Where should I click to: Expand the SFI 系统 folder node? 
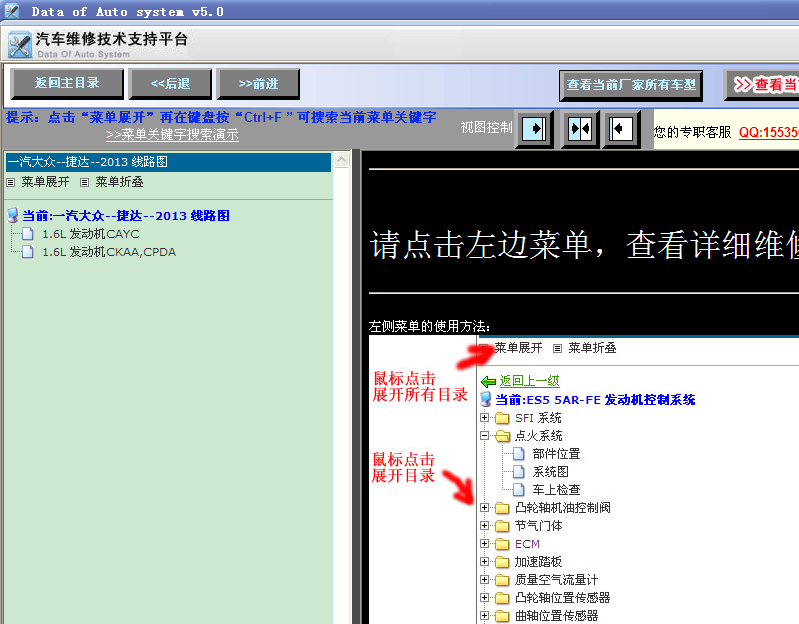(x=485, y=418)
